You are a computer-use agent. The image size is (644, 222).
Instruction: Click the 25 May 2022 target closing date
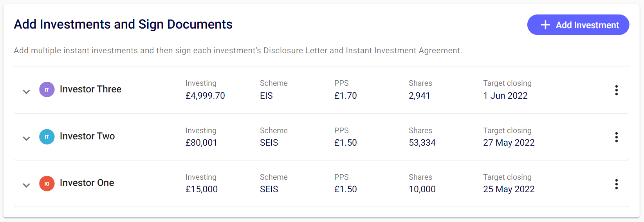[509, 189]
